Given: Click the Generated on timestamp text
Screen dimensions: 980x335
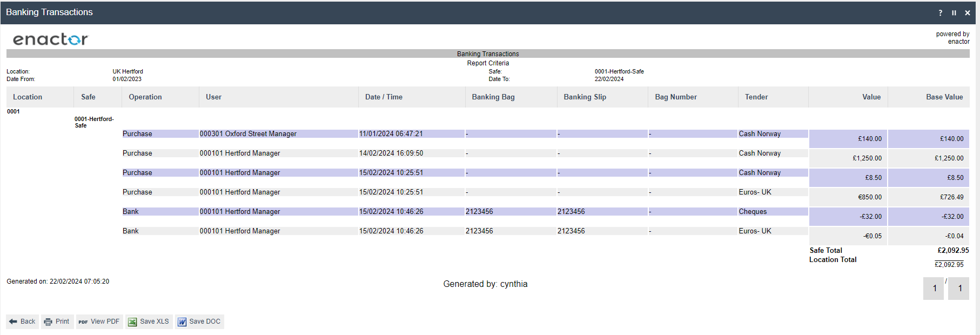Looking at the screenshot, I should (x=58, y=282).
